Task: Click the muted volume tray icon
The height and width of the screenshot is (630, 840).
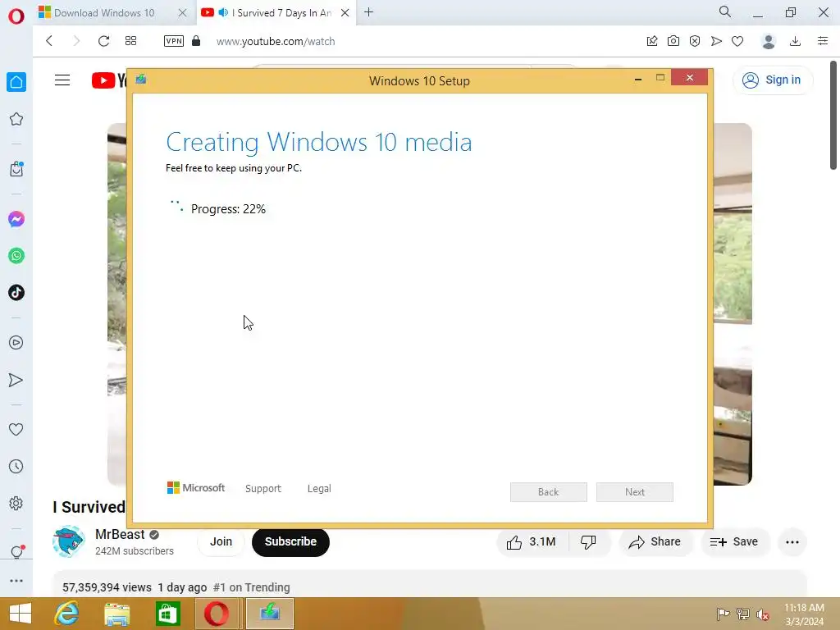Action: (x=762, y=614)
